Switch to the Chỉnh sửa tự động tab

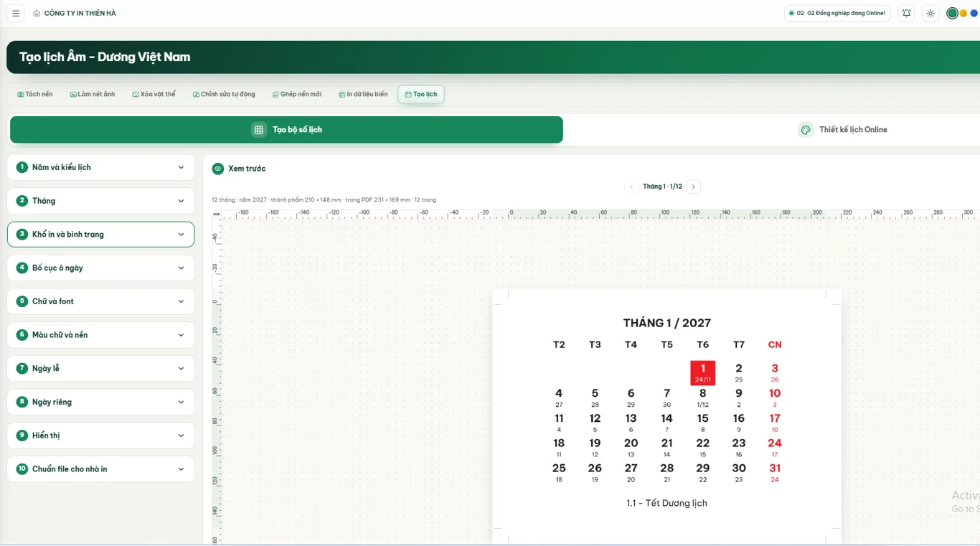click(x=224, y=94)
